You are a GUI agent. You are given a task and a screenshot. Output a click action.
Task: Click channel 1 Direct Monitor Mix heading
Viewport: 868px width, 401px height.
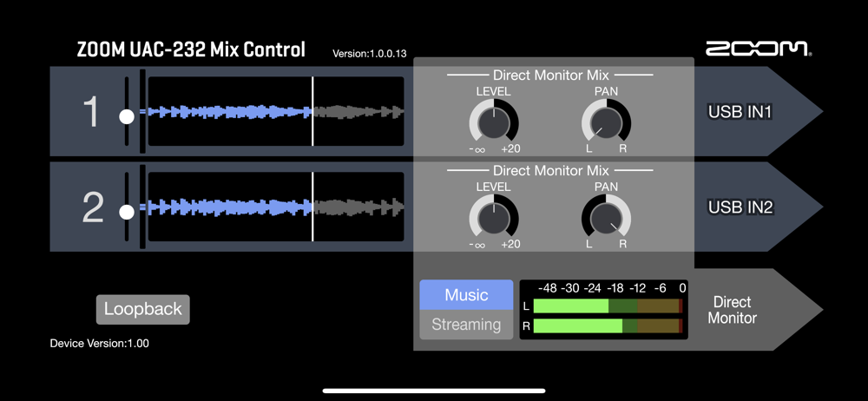tap(550, 75)
